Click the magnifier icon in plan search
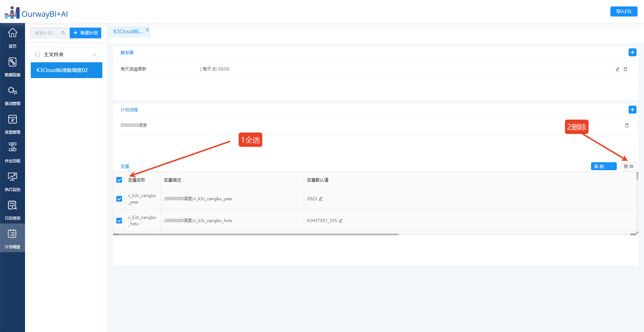Image resolution: width=644 pixels, height=332 pixels. [x=63, y=33]
